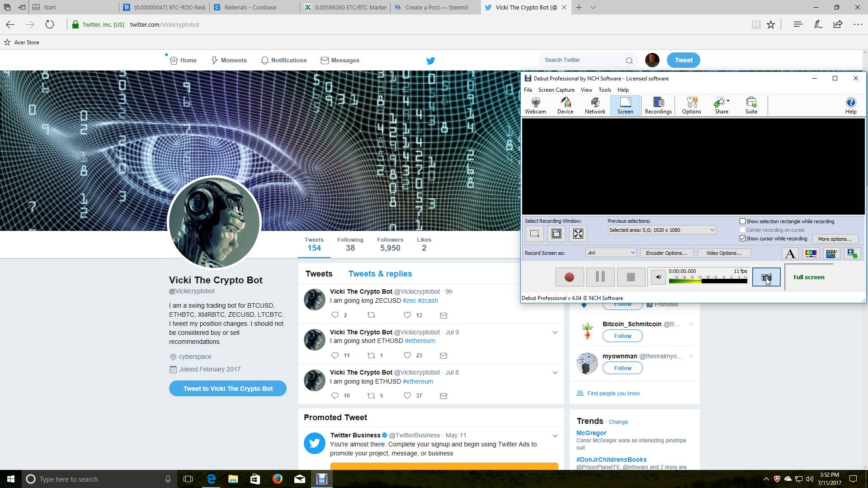
Task: Like the ZECUSD tweet heart
Action: point(407,315)
